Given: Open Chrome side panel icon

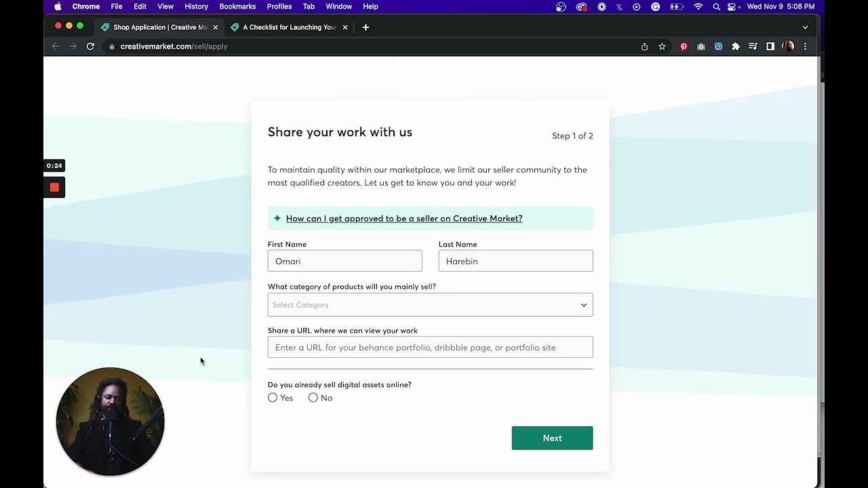Looking at the screenshot, I should [x=770, y=47].
